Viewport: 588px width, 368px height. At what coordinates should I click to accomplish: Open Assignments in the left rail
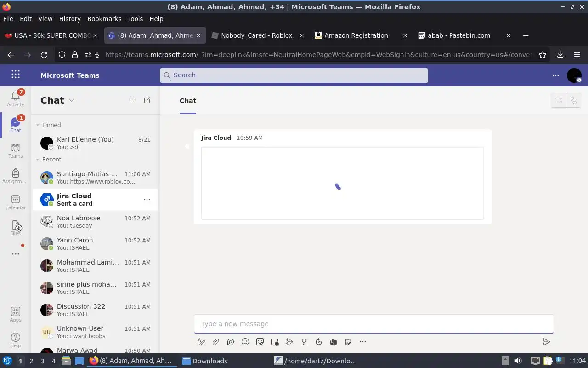coord(15,176)
